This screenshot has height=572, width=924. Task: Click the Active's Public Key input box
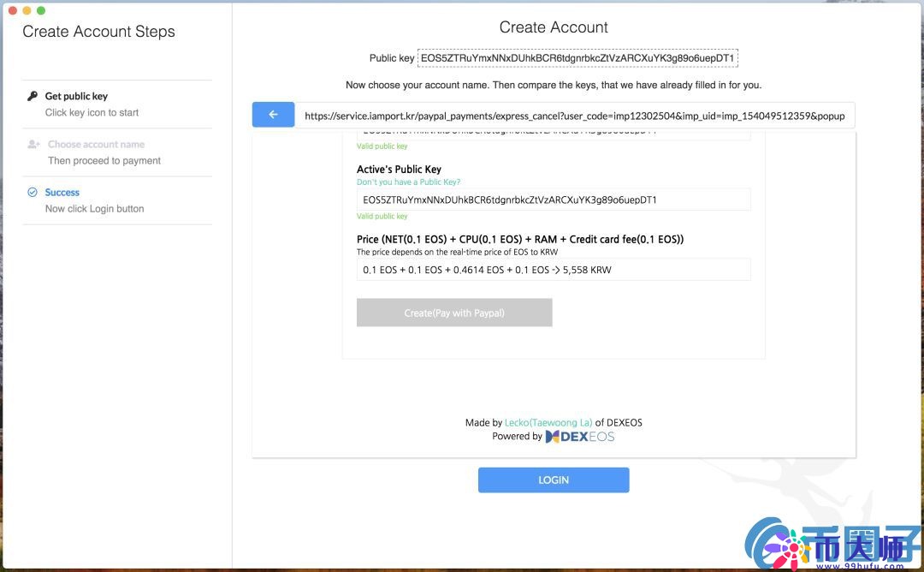click(553, 200)
